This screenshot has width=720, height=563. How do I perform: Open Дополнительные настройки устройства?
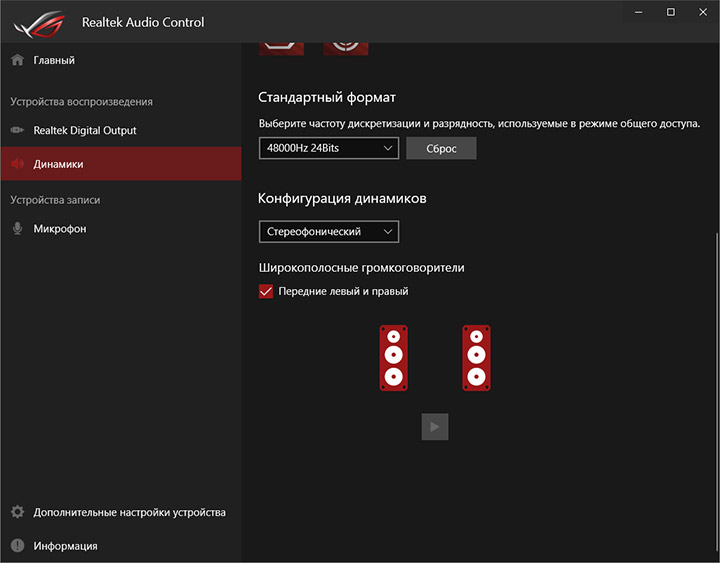[129, 512]
